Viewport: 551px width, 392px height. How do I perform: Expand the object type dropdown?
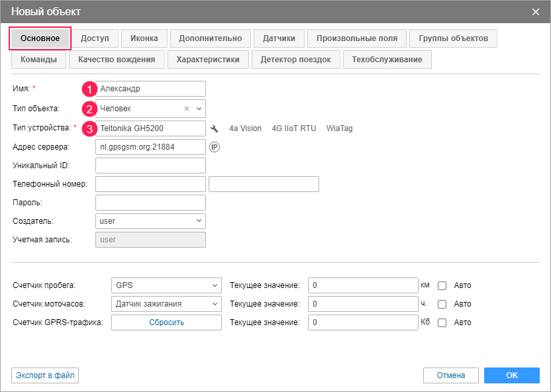click(x=199, y=109)
